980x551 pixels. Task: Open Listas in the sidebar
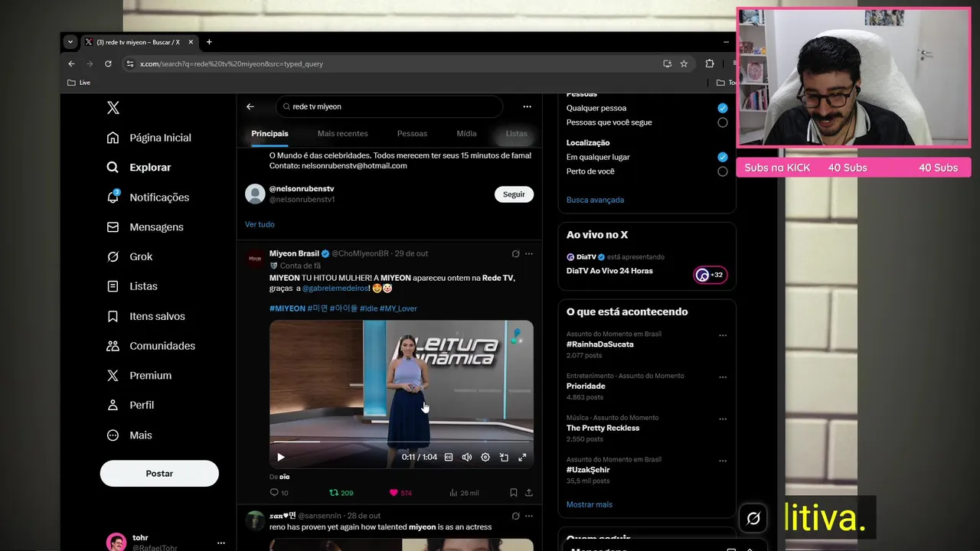[x=132, y=286]
